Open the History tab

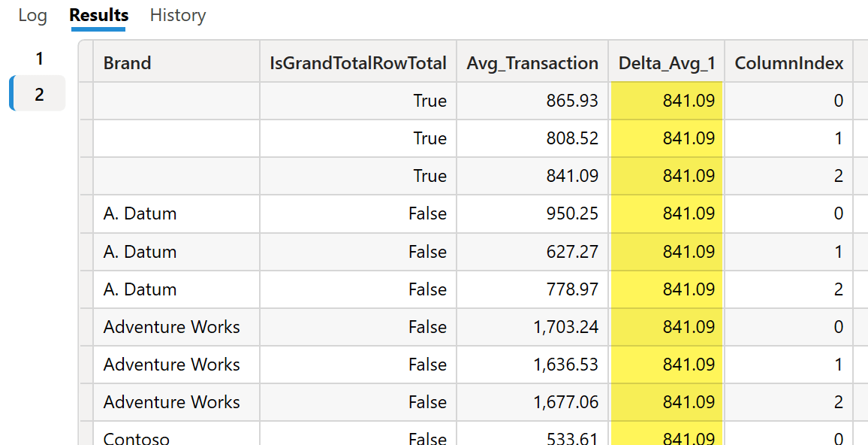click(178, 16)
